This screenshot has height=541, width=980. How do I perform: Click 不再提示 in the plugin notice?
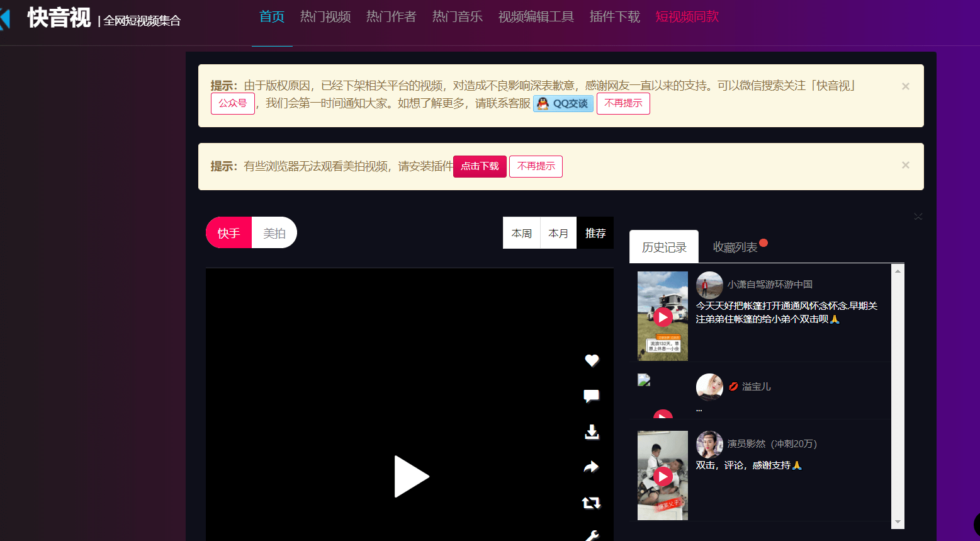(x=536, y=166)
